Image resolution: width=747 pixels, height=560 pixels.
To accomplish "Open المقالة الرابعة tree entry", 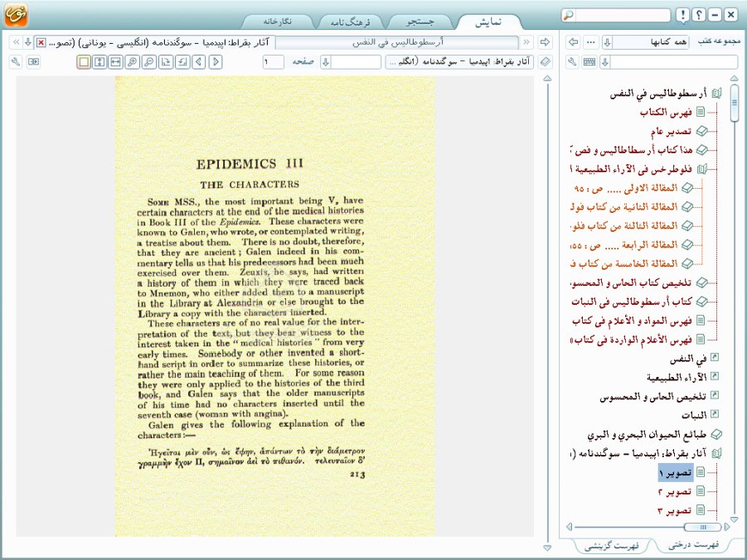I will tap(624, 245).
